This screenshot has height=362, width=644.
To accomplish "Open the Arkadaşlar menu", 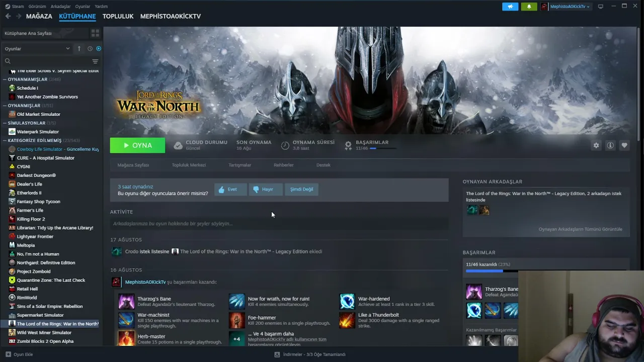I will point(61,7).
